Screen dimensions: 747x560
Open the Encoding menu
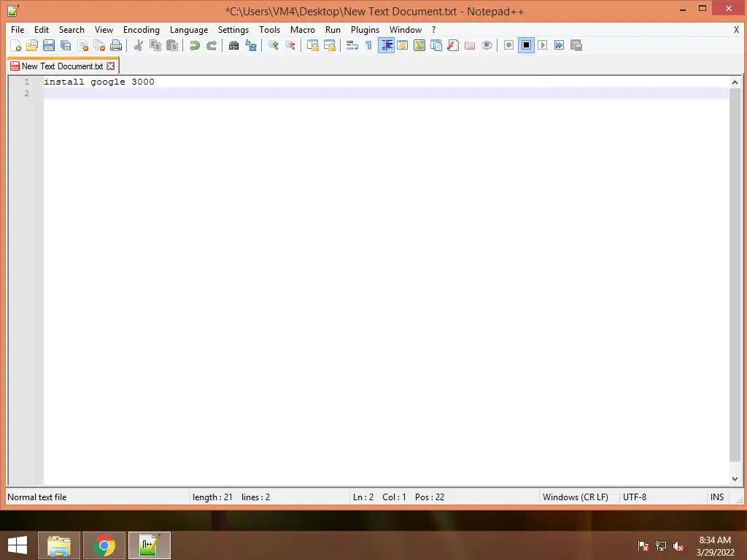141,29
